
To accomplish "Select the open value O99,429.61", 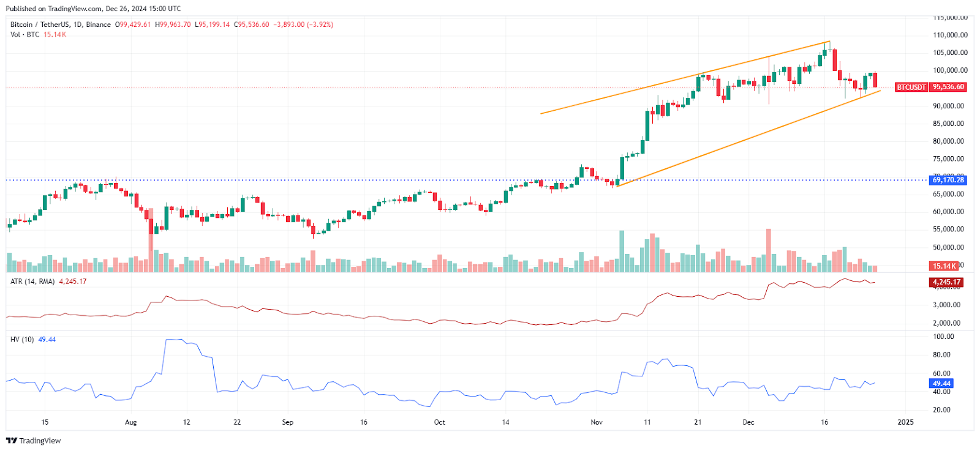I will click(133, 24).
